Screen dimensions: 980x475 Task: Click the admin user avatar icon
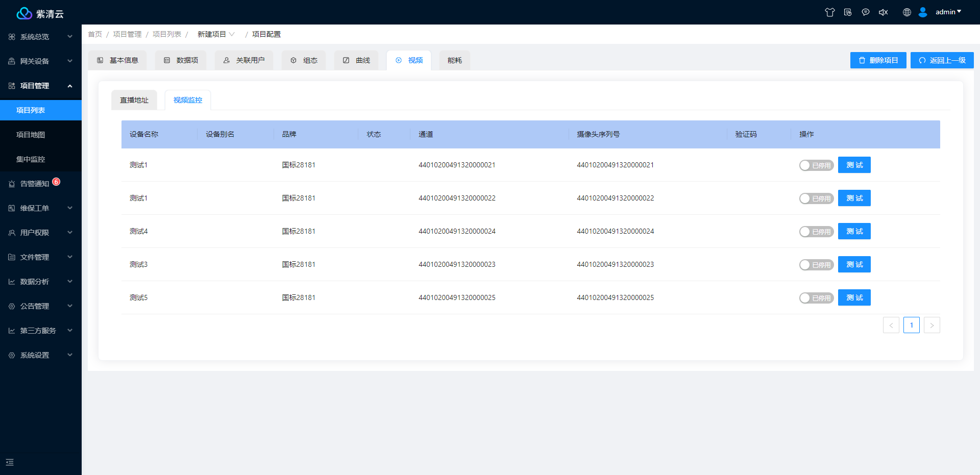[923, 12]
